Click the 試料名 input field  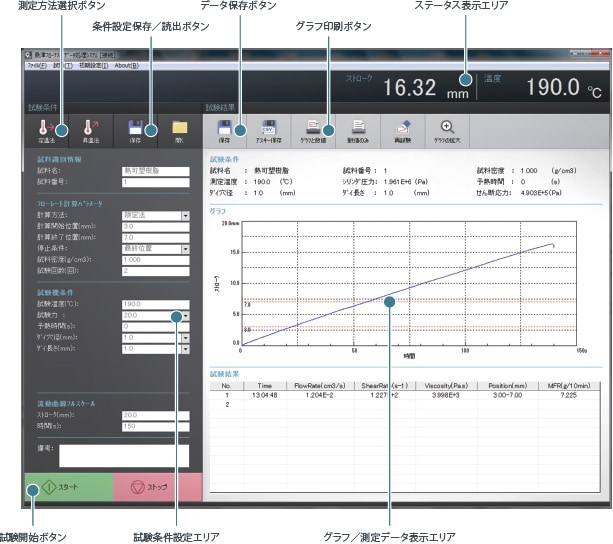pos(156,171)
